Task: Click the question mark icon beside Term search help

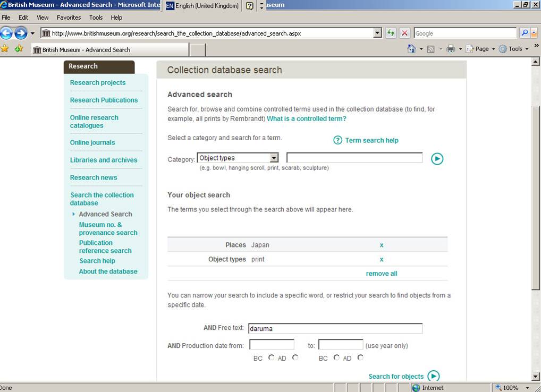Action: [338, 140]
